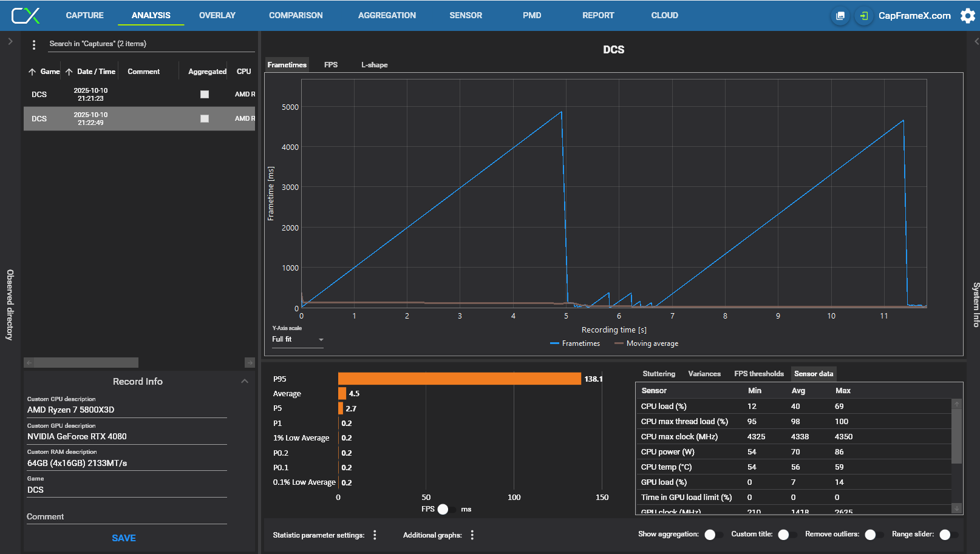Click the CapFrameX logo icon
980x554 pixels.
26,15
